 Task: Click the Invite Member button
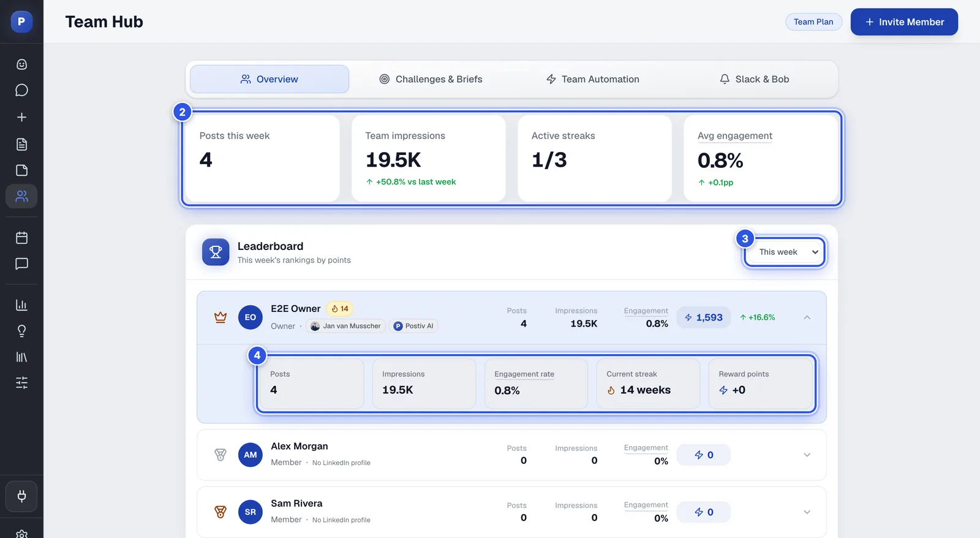(904, 21)
